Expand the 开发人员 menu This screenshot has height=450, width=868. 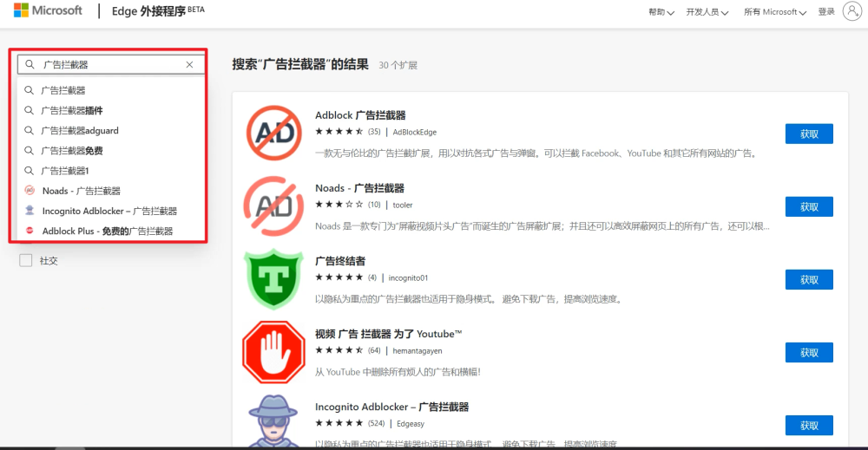click(707, 12)
